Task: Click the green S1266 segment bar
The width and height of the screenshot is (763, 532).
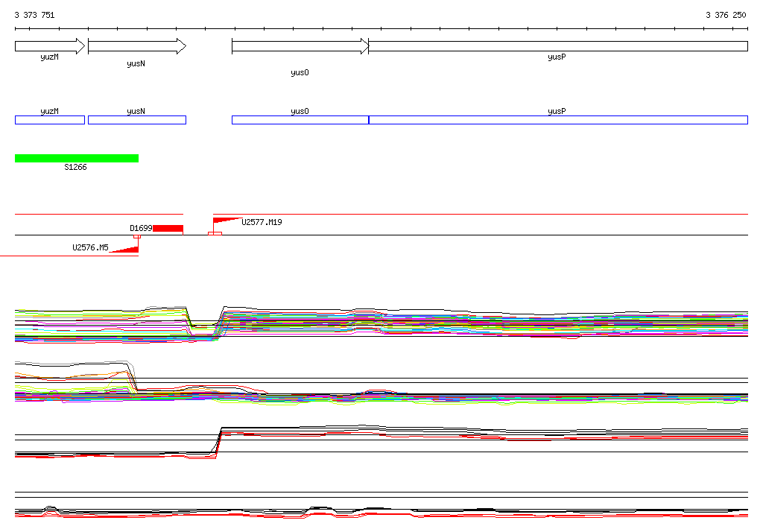Action: click(77, 158)
